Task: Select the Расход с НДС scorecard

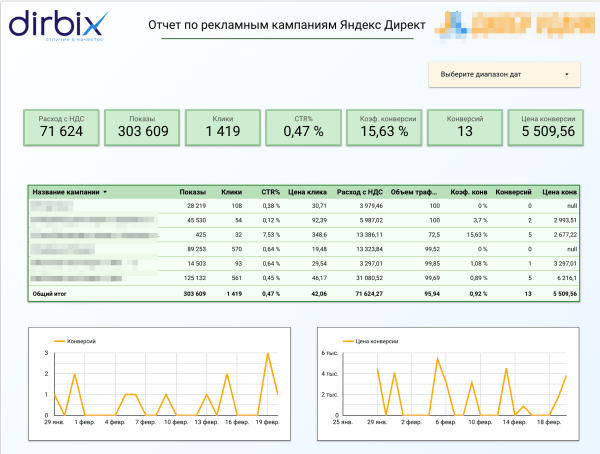Action: coord(59,125)
